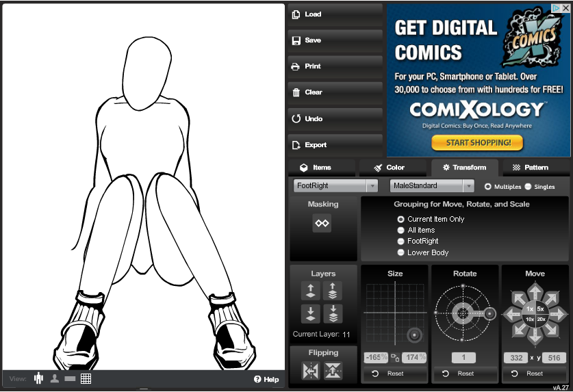Image resolution: width=573 pixels, height=392 pixels.
Task: Click the Move y position field
Action: point(554,358)
